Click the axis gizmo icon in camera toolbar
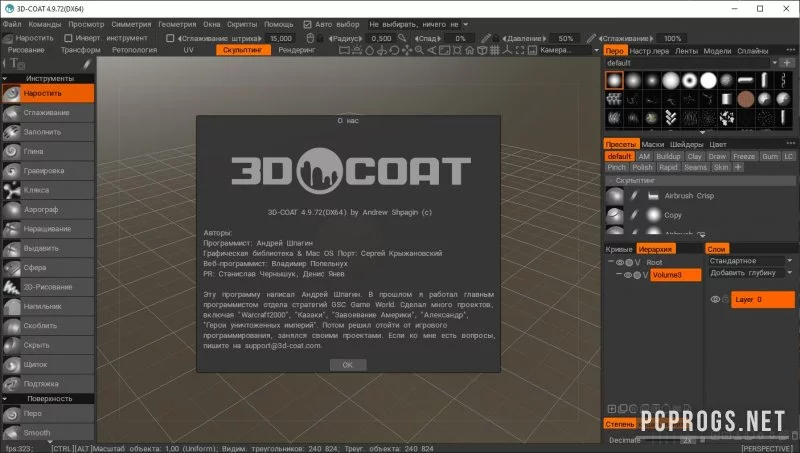The image size is (800, 453). 507,51
